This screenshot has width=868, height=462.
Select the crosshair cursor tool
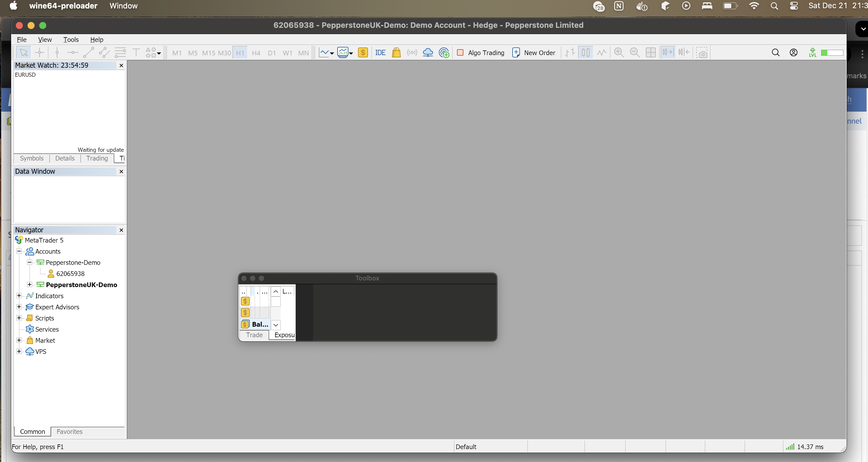pyautogui.click(x=40, y=53)
